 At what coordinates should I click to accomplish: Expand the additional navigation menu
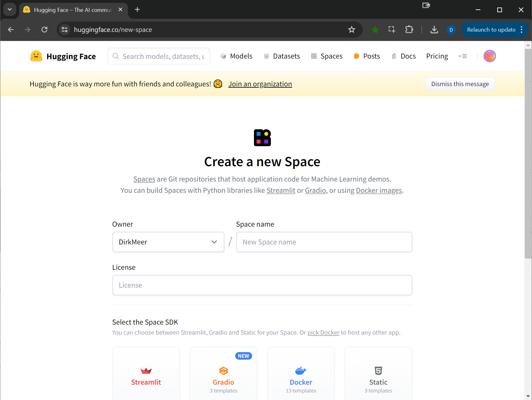463,56
